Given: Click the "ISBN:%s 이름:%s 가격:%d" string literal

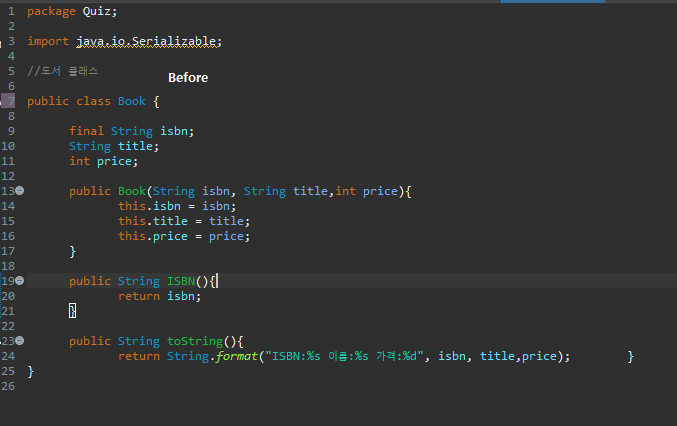Looking at the screenshot, I should tap(344, 357).
